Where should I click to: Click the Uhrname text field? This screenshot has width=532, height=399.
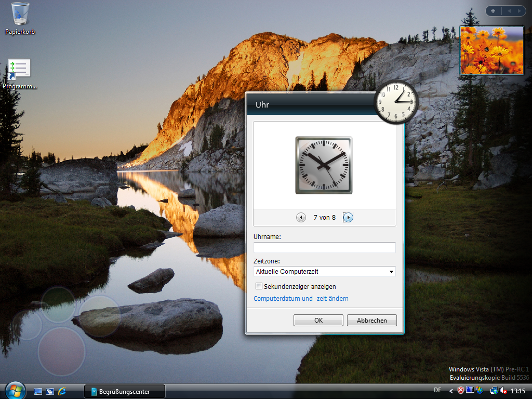tap(324, 247)
